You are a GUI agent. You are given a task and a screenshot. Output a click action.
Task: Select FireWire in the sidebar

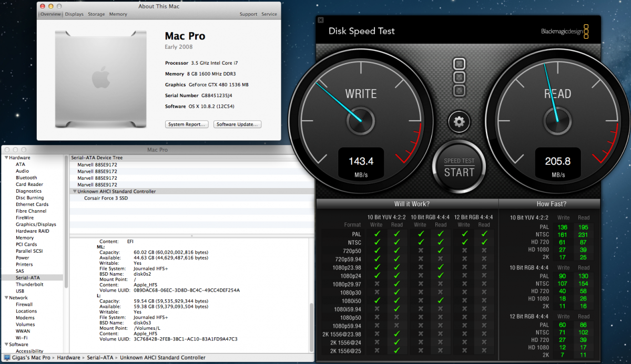coord(25,217)
